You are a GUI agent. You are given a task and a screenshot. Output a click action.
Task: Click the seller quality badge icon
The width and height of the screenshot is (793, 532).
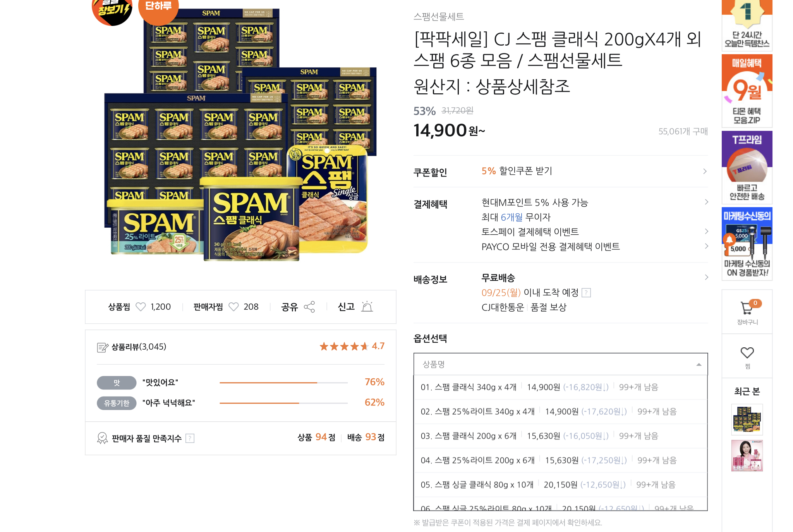[102, 438]
